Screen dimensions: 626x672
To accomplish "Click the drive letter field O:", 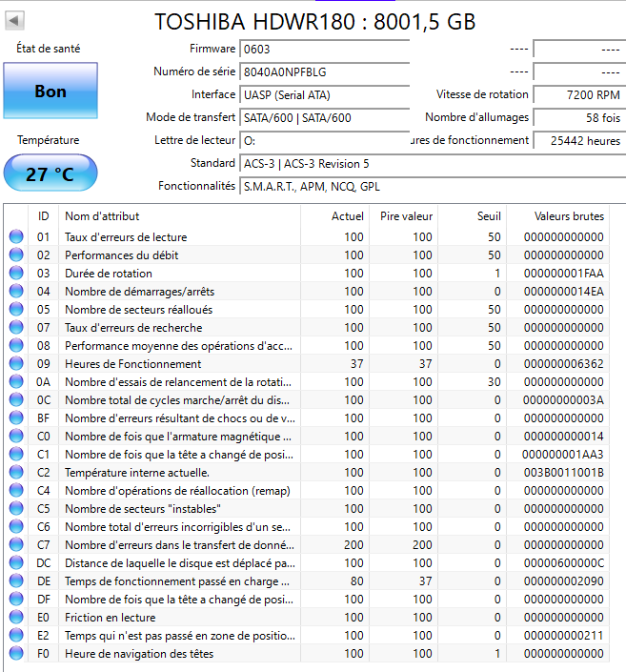I will tap(325, 140).
